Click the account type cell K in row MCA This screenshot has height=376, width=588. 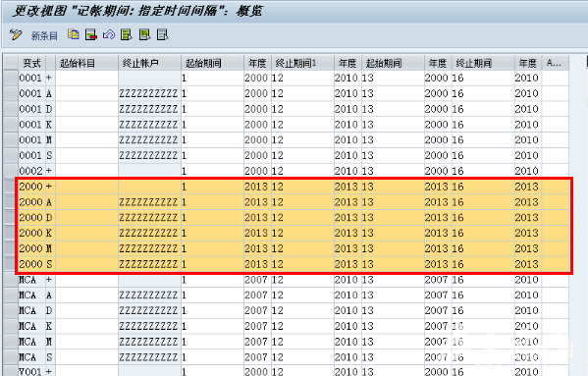pyautogui.click(x=50, y=326)
